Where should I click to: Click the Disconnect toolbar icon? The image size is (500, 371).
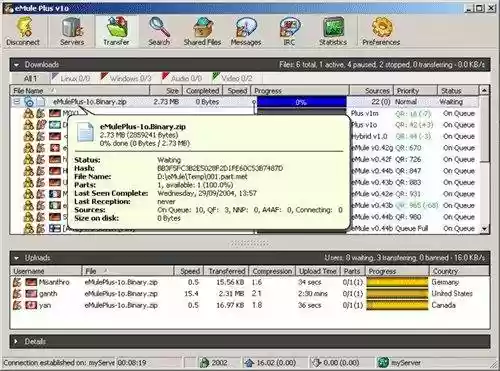pyautogui.click(x=23, y=32)
